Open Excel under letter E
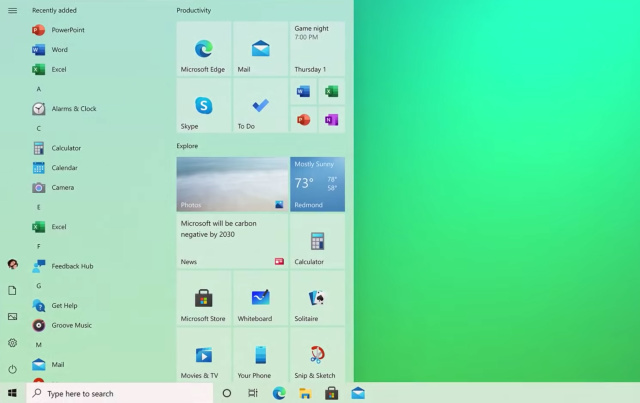 point(49,227)
